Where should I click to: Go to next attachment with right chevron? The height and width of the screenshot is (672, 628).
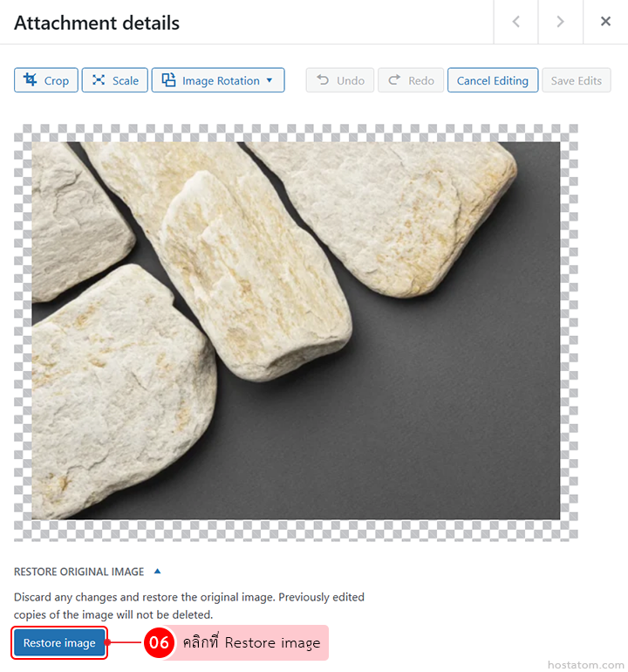pos(560,22)
